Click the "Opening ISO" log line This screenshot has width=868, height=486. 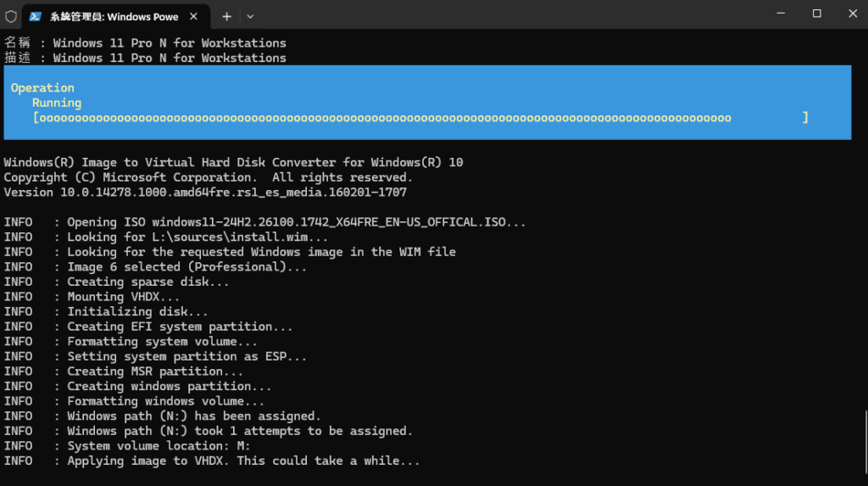[x=297, y=222]
